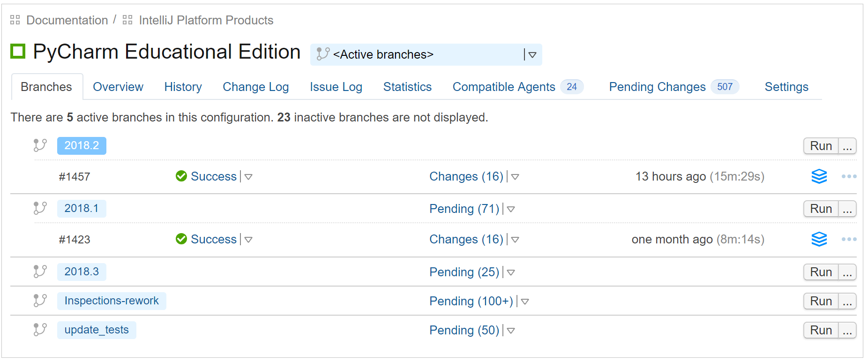Viewport: 868px width, 363px height.
Task: Click three-dots actions for build #1423
Action: [849, 239]
